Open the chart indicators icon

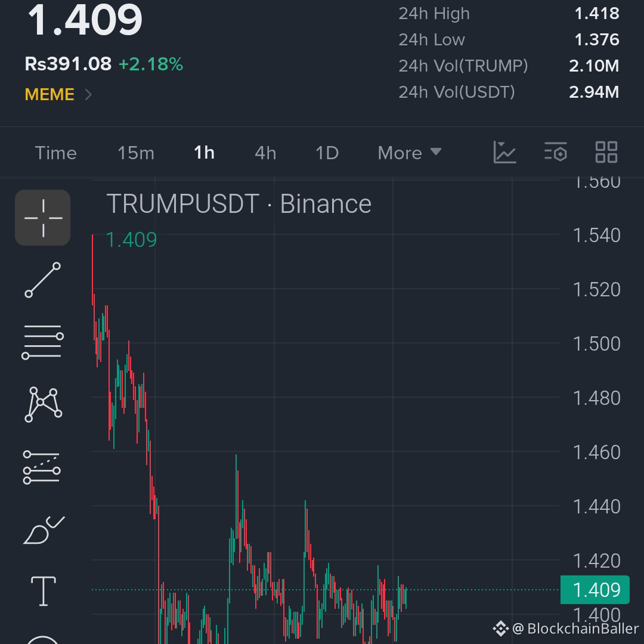[504, 153]
